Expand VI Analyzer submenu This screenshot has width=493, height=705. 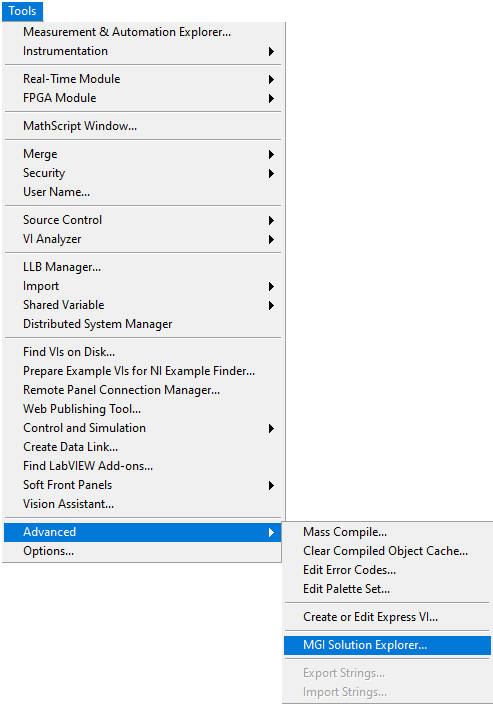coord(142,239)
